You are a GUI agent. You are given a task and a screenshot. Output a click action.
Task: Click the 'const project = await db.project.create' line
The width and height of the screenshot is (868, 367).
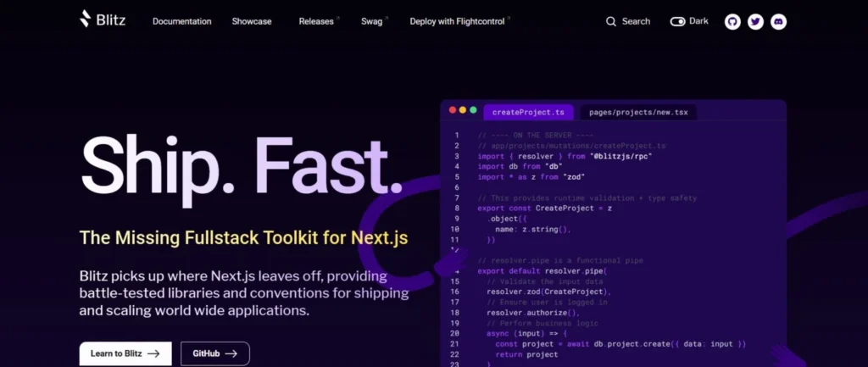620,344
